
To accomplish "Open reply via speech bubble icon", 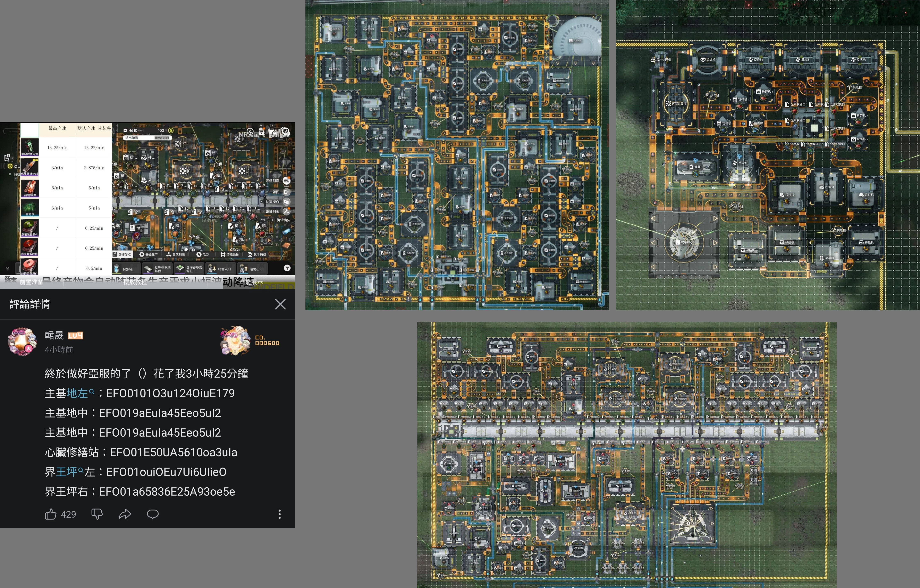I will point(153,514).
